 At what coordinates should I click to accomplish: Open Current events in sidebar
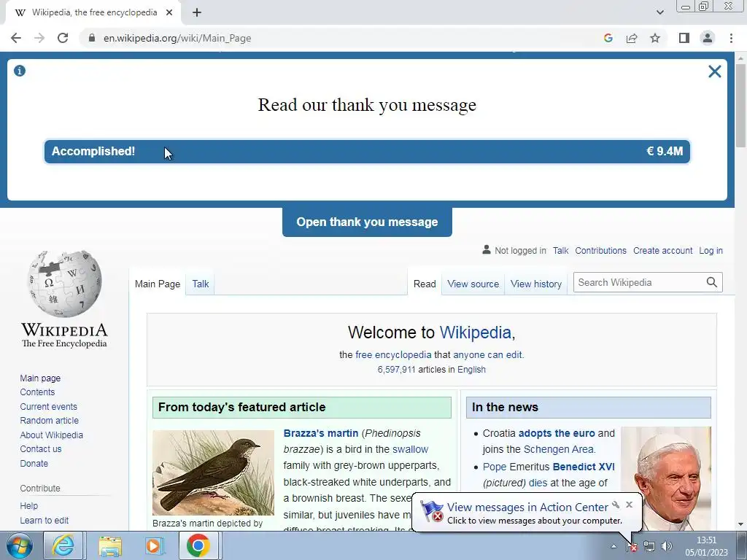click(49, 406)
